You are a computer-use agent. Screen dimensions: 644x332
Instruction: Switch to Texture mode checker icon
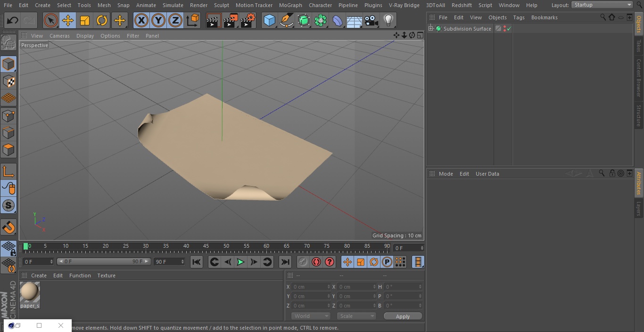click(x=8, y=81)
